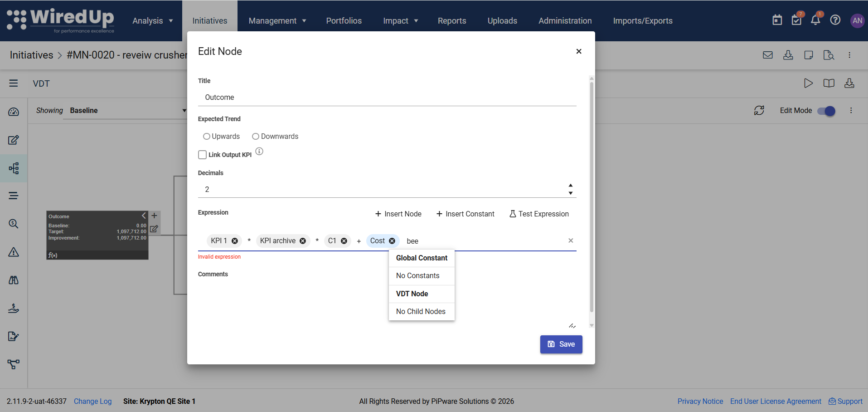The height and width of the screenshot is (412, 868).
Task: Open the workflow nodes sidebar icon
Action: [14, 364]
